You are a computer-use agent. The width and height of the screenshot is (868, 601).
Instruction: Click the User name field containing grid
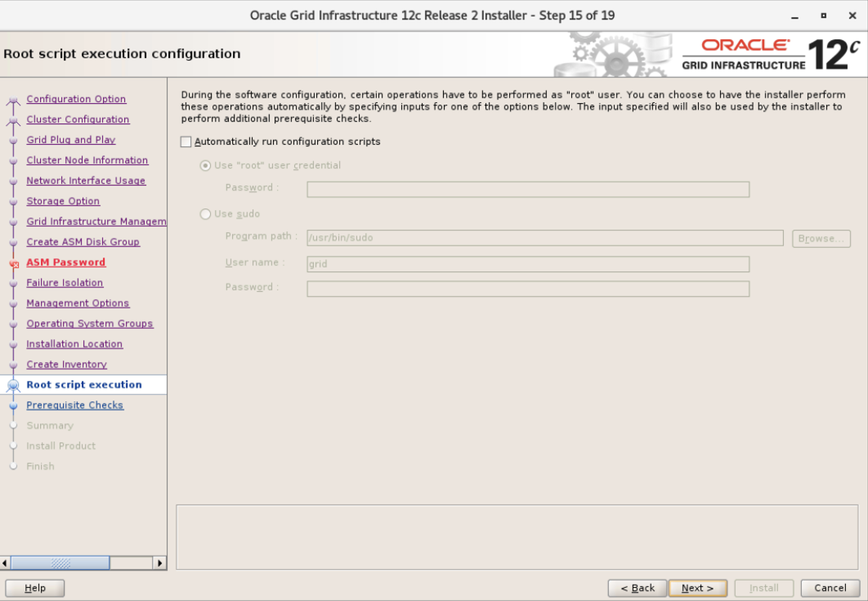pyautogui.click(x=528, y=263)
